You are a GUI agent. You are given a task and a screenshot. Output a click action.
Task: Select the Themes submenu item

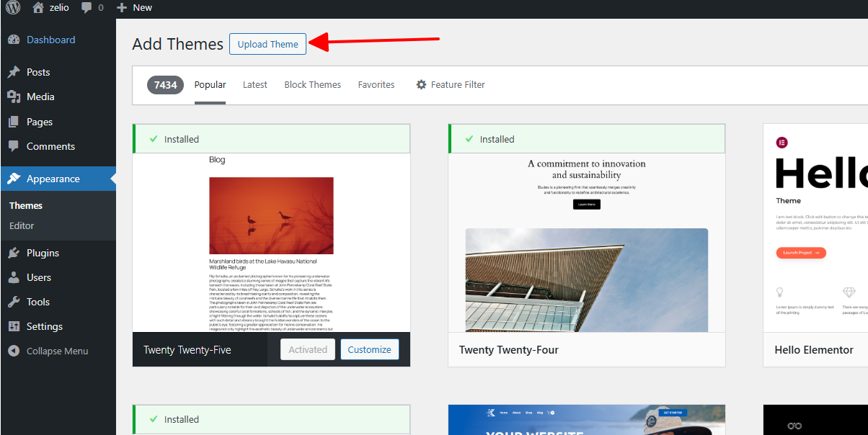click(26, 205)
